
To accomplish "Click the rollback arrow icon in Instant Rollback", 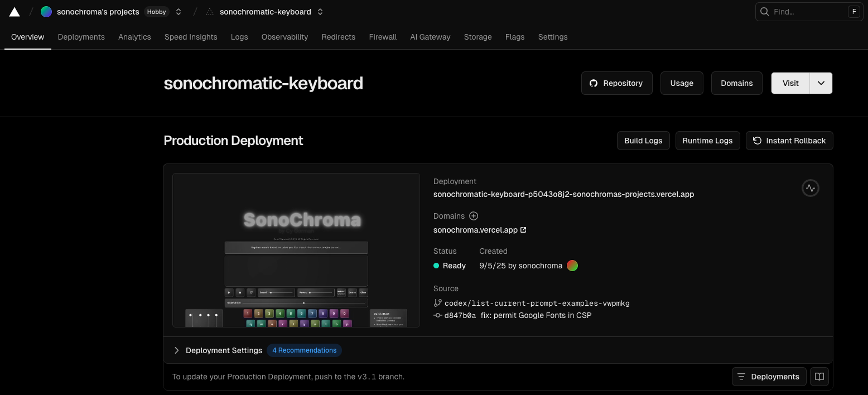I will [757, 141].
